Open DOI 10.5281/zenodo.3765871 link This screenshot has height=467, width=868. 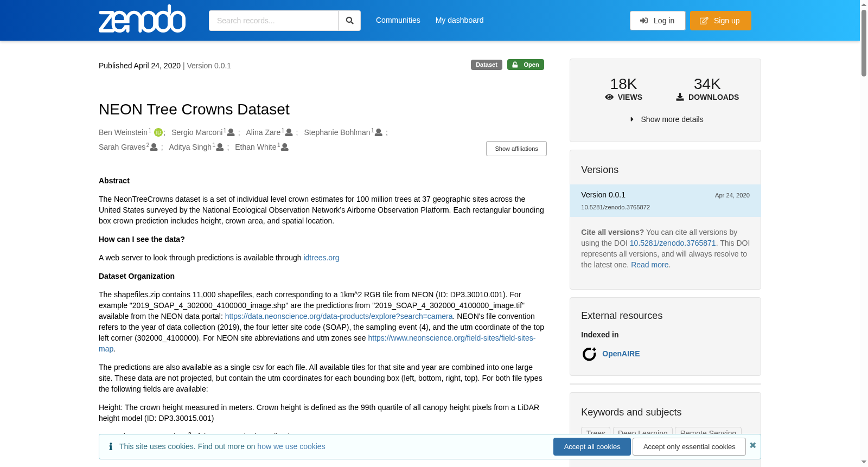pyautogui.click(x=673, y=243)
